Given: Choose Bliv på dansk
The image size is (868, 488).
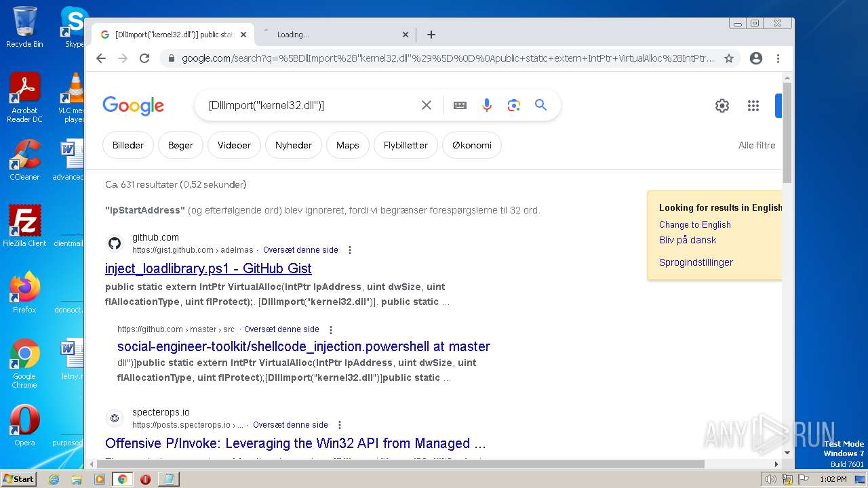Looking at the screenshot, I should [x=688, y=240].
